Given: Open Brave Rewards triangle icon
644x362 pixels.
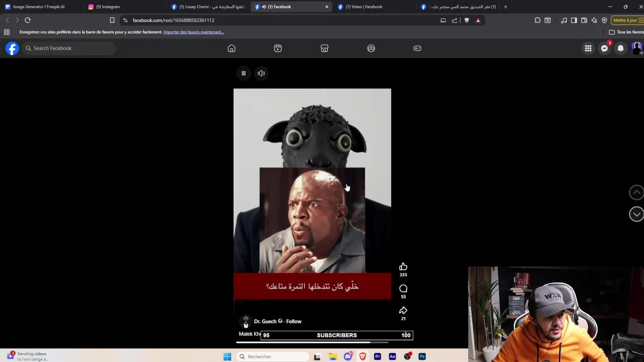Looking at the screenshot, I should [x=478, y=20].
